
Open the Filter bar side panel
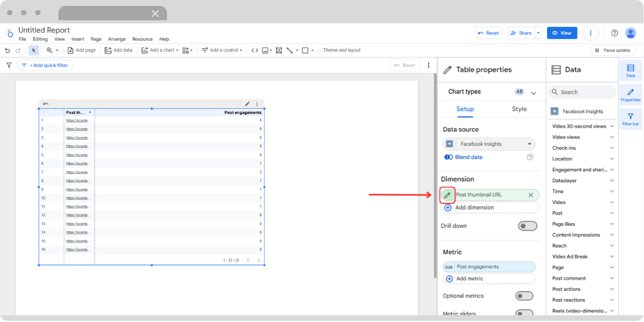tap(631, 119)
